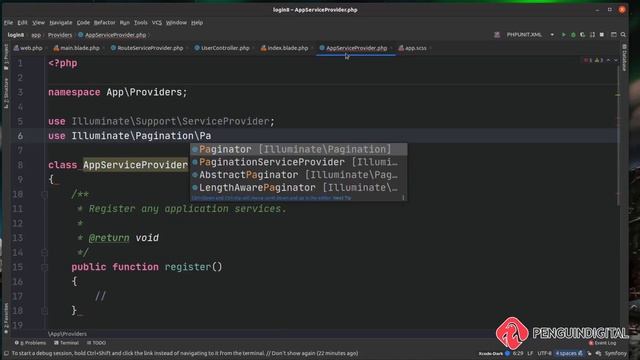640x360 pixels.
Task: Toggle tool window bars icon in status bar corner
Action: [x=6, y=353]
